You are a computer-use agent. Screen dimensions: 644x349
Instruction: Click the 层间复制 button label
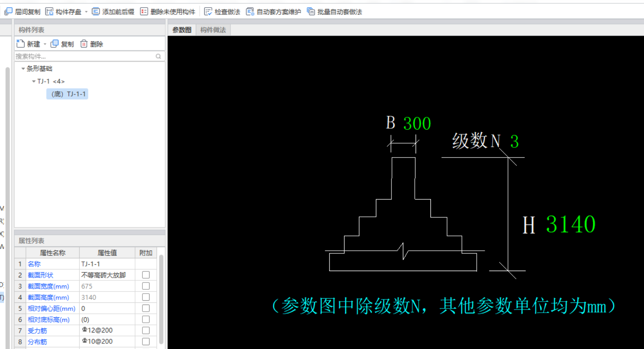tap(28, 12)
